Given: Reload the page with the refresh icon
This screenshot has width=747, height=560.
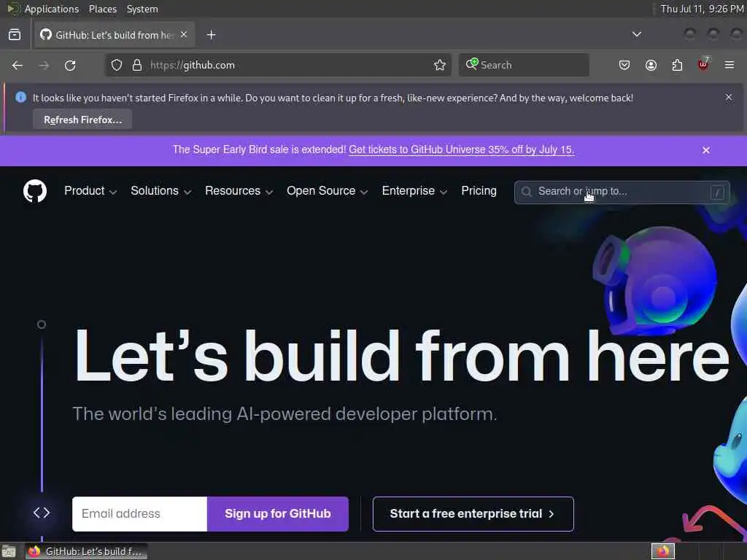Looking at the screenshot, I should [x=70, y=65].
